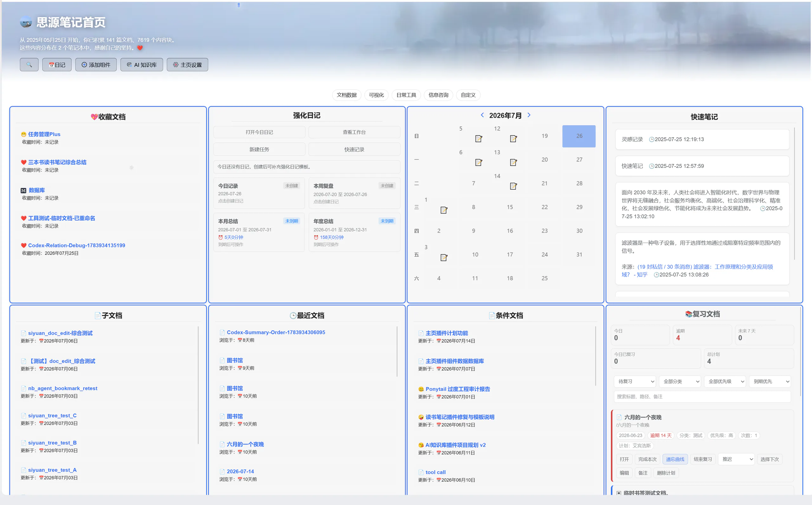Switch to the 文档数据 tab
This screenshot has width=812, height=505.
tap(347, 95)
